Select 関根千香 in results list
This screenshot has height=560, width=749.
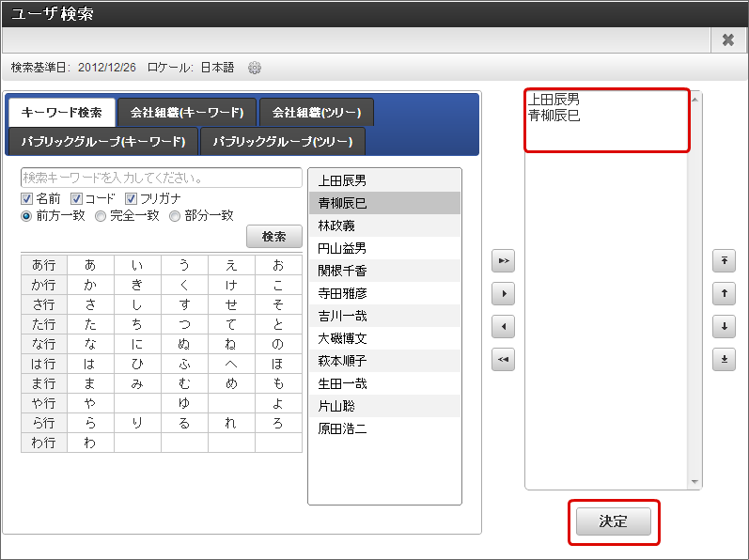point(384,271)
